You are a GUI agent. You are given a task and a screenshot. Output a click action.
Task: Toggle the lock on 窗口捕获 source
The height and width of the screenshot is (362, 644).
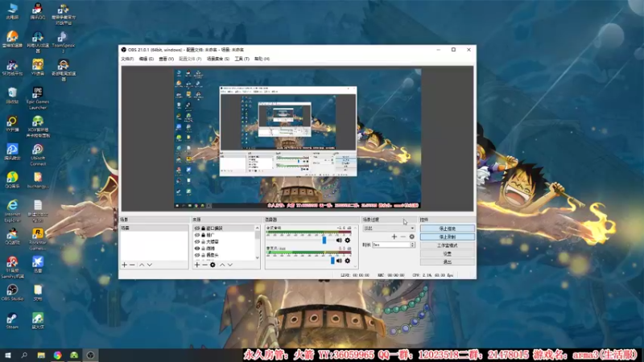pyautogui.click(x=203, y=228)
